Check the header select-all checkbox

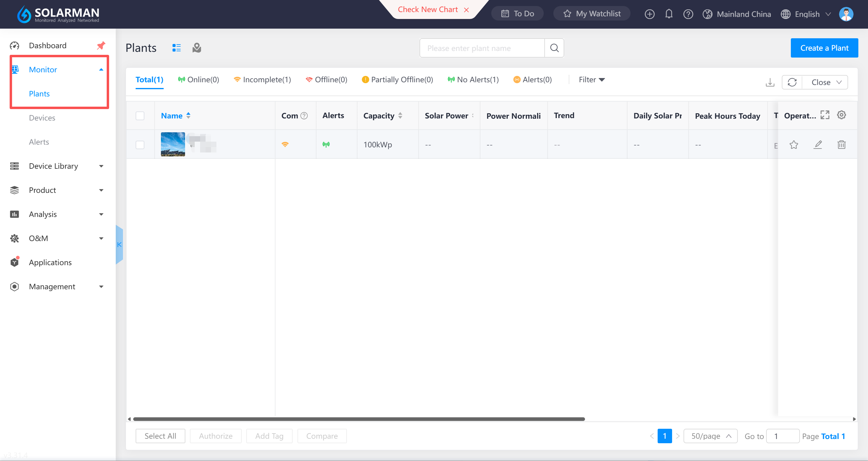(140, 116)
